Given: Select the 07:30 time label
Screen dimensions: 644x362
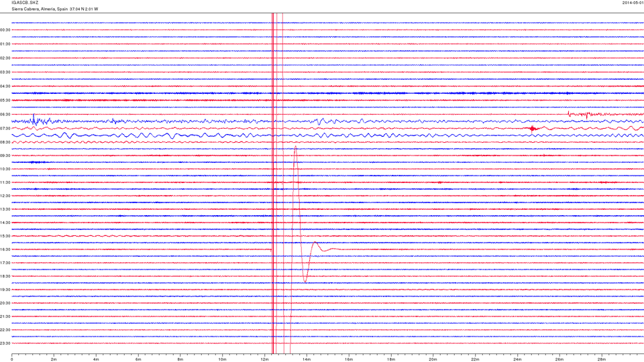Looking at the screenshot, I should [x=5, y=129].
